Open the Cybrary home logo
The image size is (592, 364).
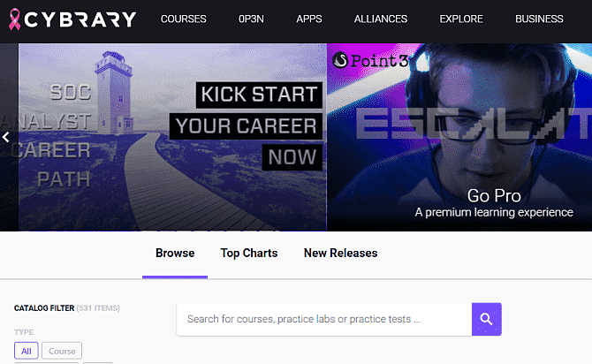click(80, 19)
